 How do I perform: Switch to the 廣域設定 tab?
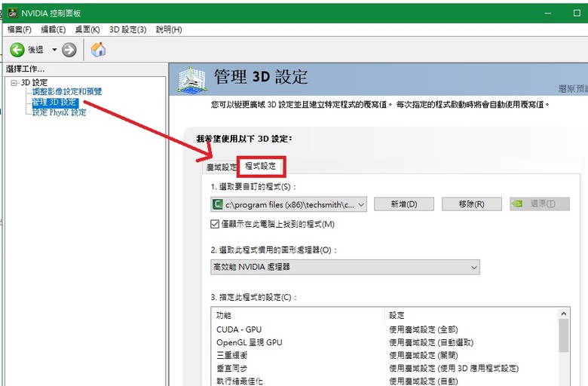pos(221,167)
